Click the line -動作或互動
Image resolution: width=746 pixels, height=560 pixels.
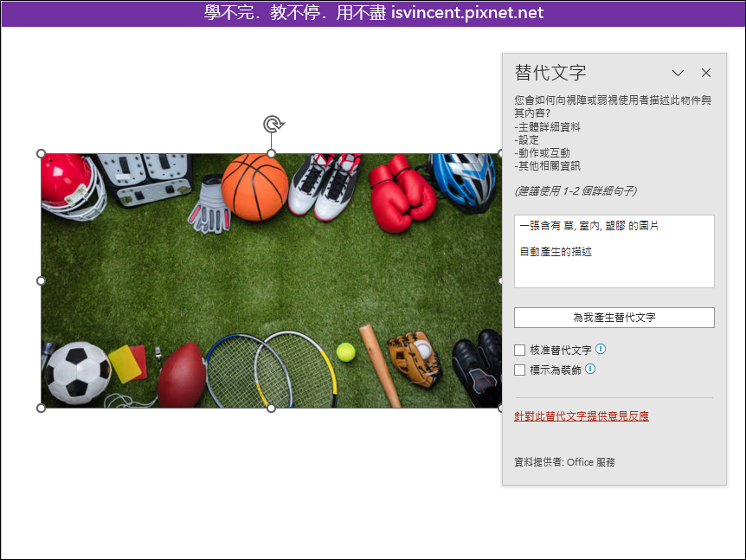coord(543,152)
